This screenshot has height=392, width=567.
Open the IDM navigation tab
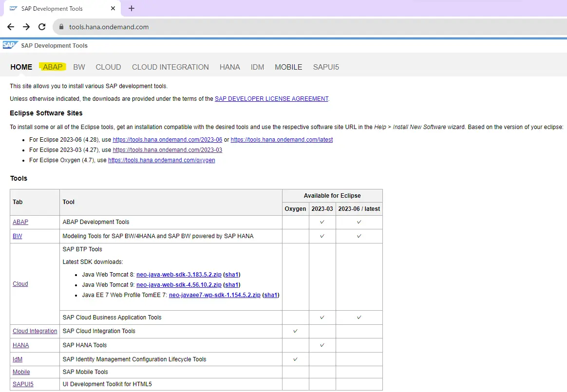(x=258, y=67)
